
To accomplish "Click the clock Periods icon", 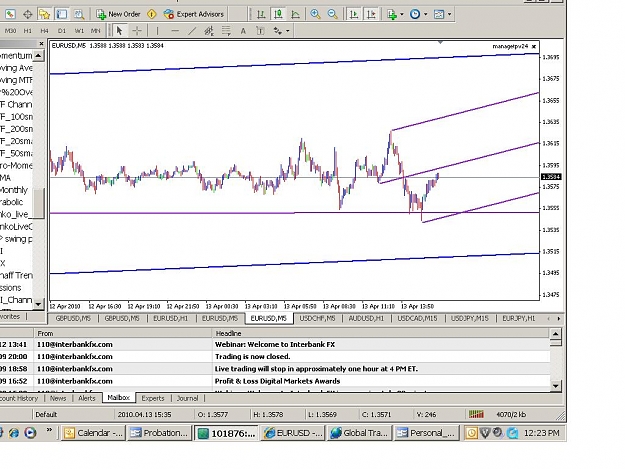I will coord(415,14).
